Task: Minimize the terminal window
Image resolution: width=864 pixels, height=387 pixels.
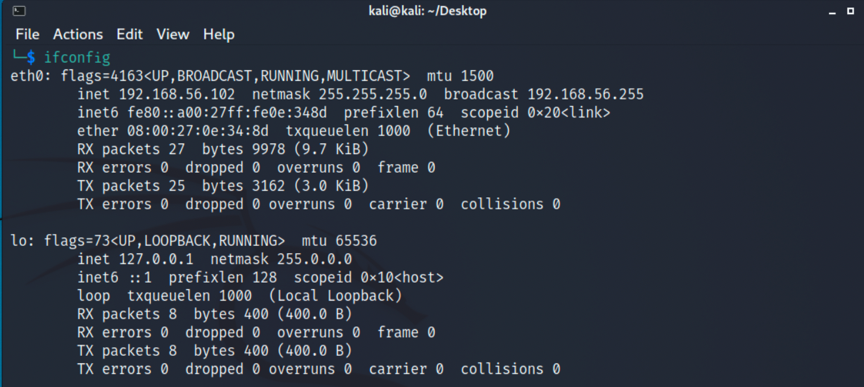Action: coord(833,13)
